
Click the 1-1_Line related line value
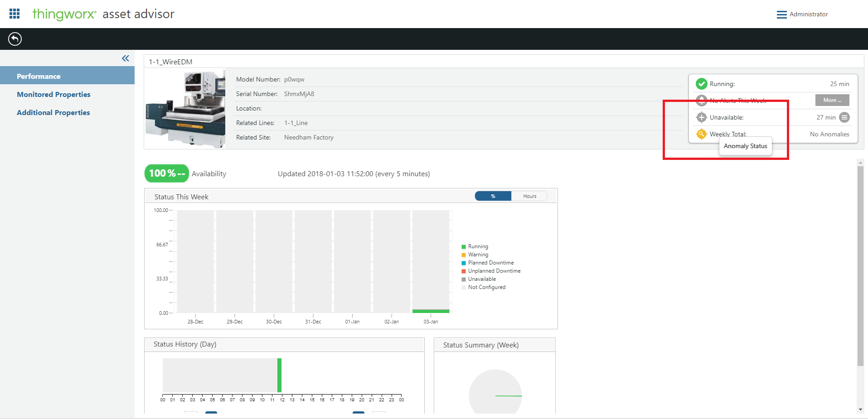tap(296, 123)
